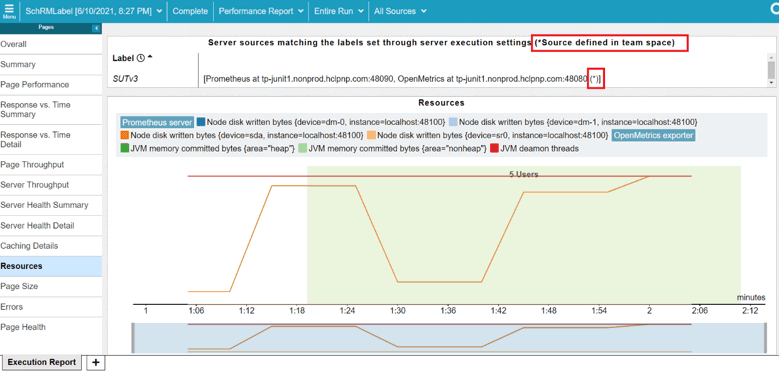Expand the Entire Run time range dropdown
780x371 pixels.
pyautogui.click(x=339, y=11)
